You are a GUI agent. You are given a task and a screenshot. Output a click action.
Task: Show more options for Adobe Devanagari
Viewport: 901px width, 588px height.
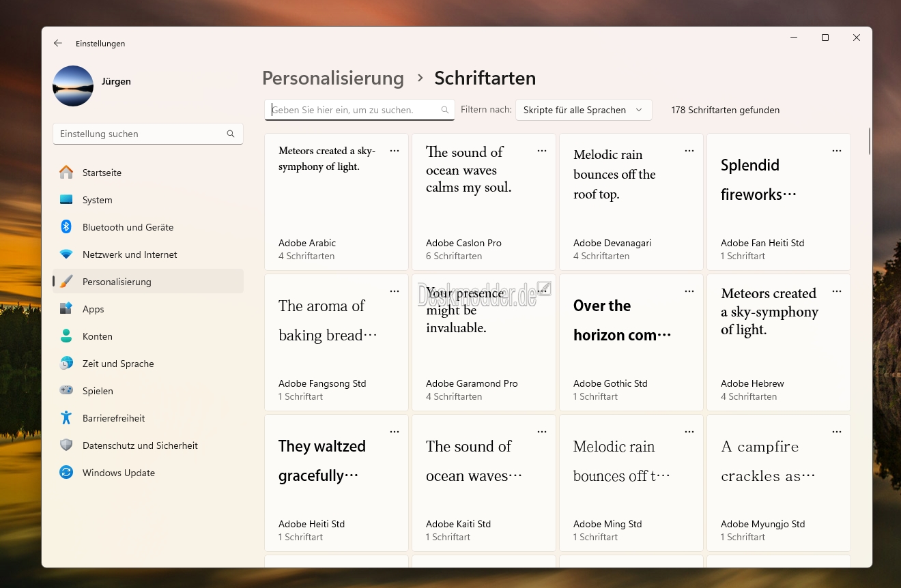point(689,151)
